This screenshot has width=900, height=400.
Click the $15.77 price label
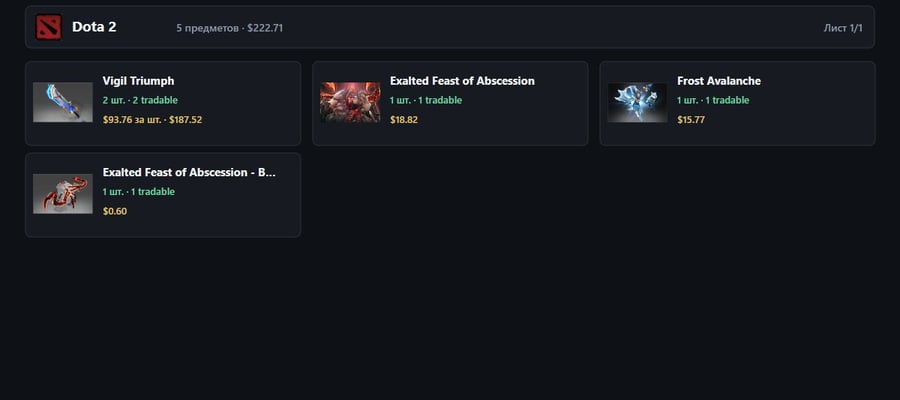pos(690,120)
